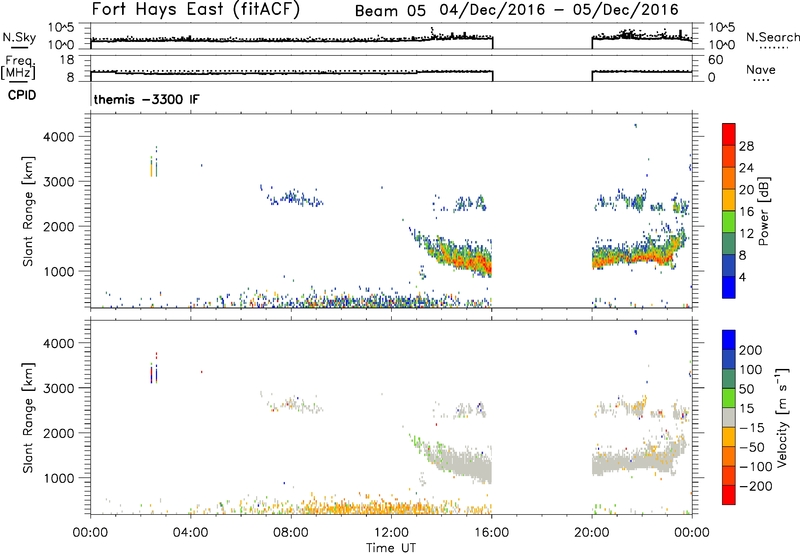
Task: Click the 'Beam 05' label
Action: 390,11
